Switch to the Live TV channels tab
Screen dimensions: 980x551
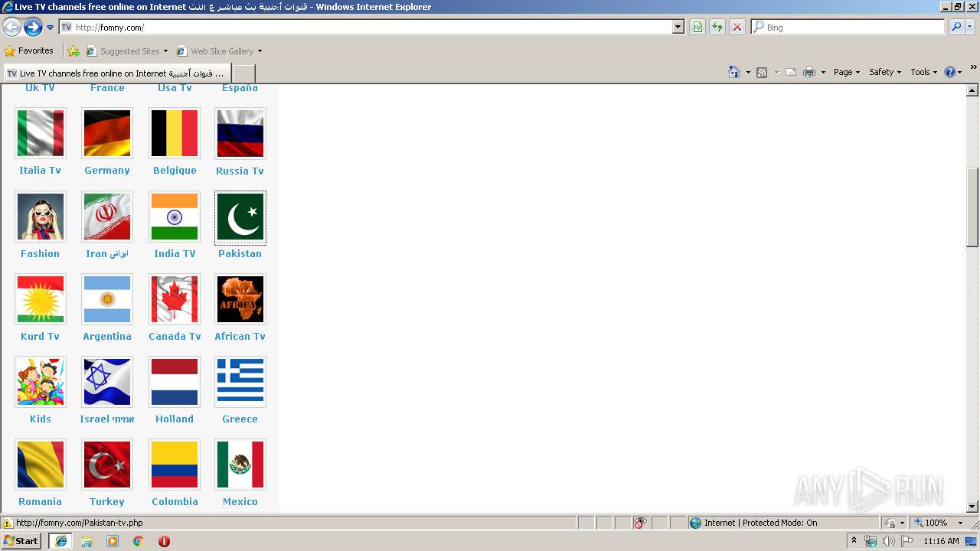(116, 73)
